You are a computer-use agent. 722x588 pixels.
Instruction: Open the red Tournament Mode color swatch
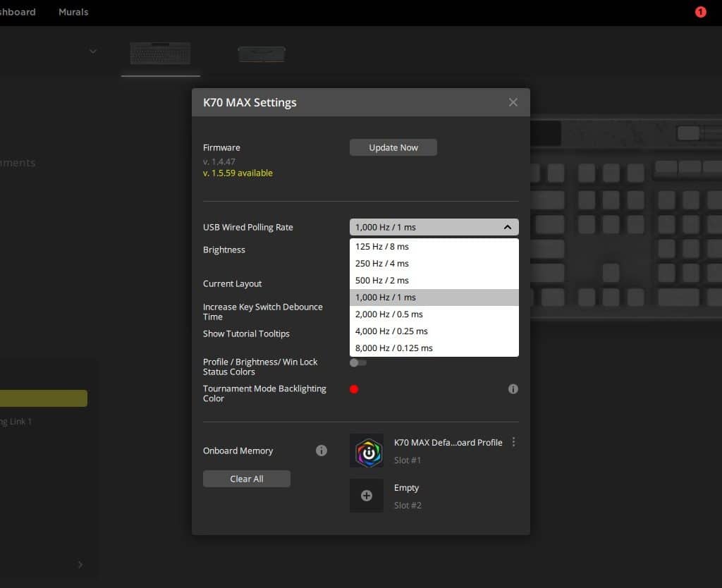point(354,389)
